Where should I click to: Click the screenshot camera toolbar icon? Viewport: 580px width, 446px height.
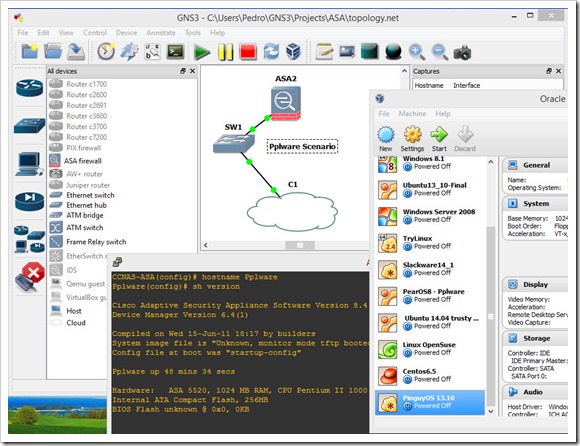coord(462,52)
